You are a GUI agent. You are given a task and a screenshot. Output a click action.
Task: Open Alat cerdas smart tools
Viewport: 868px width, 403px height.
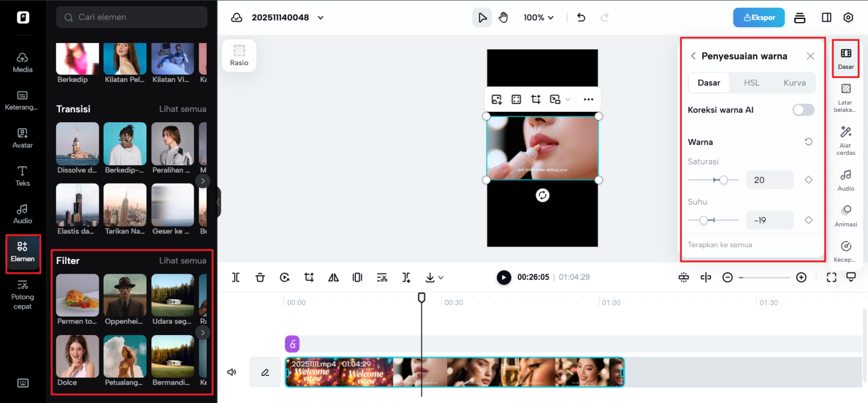click(845, 140)
